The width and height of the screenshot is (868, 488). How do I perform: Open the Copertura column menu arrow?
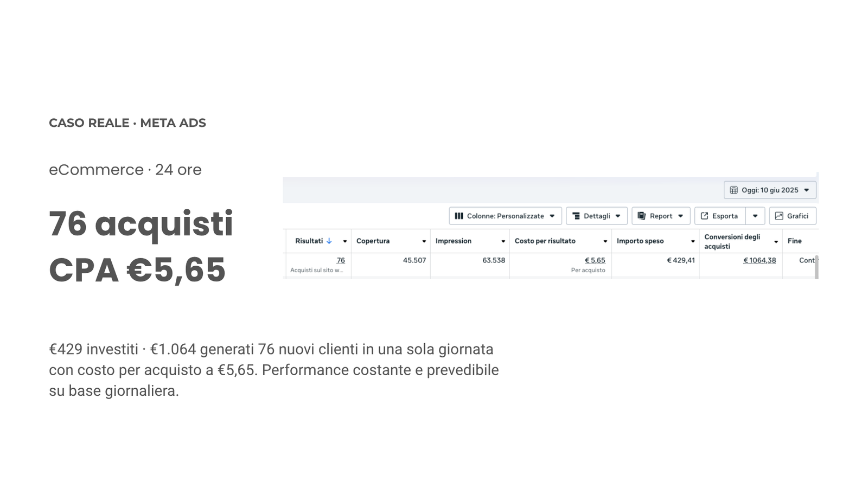coord(424,241)
